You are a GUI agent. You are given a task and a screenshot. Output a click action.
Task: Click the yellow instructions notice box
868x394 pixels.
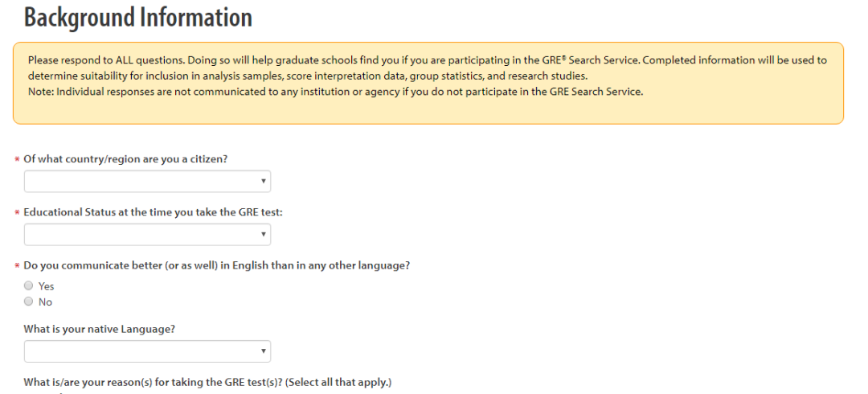tap(428, 83)
